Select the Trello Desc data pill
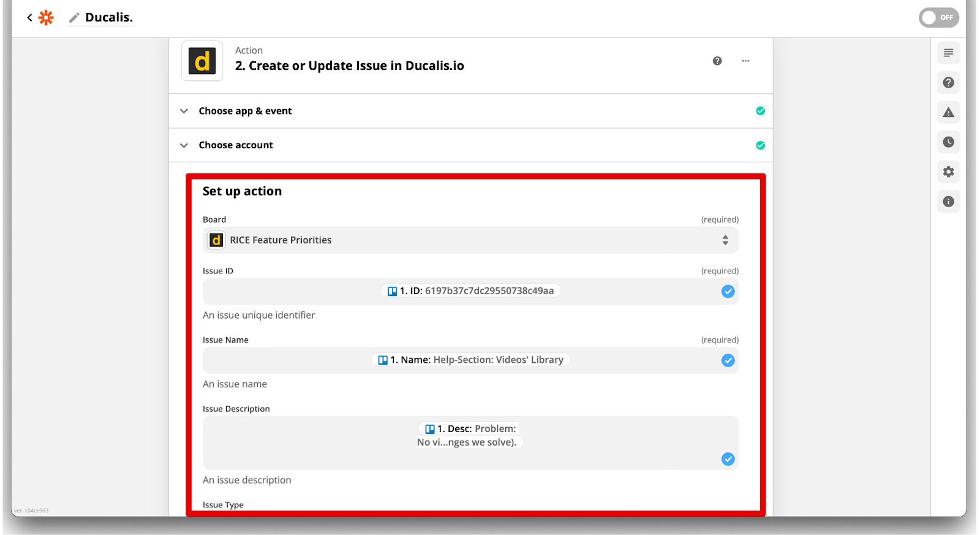 (x=470, y=435)
